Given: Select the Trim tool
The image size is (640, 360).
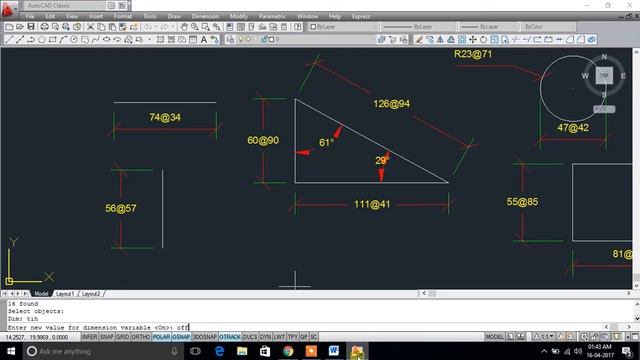Looking at the screenshot, I should point(516,40).
